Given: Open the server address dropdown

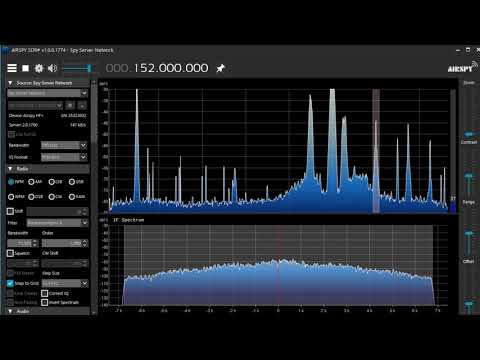Looking at the screenshot, I should tap(35, 106).
